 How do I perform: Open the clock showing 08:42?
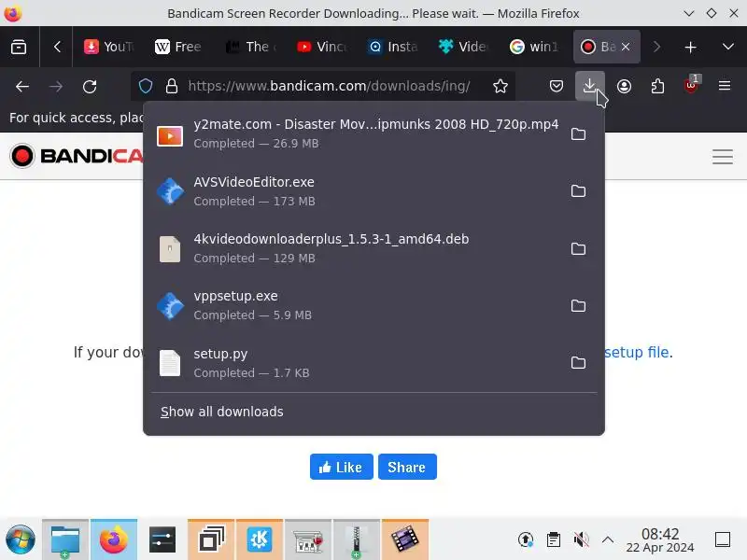(x=660, y=540)
